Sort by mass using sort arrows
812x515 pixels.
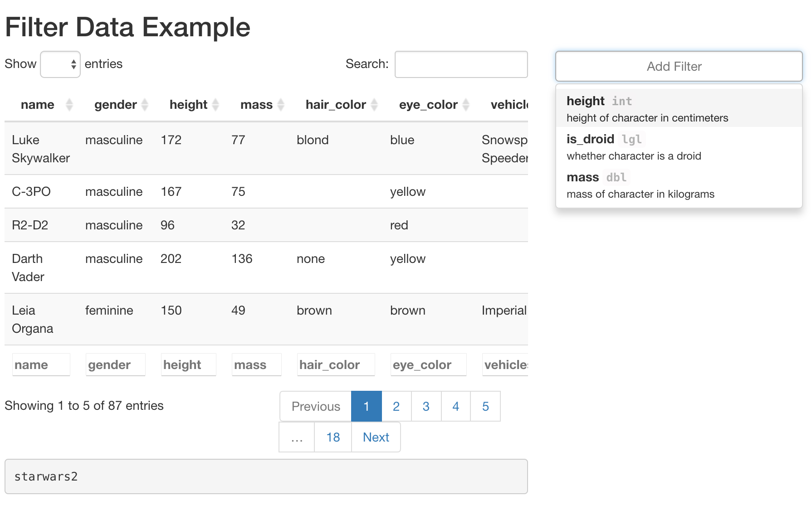281,105
